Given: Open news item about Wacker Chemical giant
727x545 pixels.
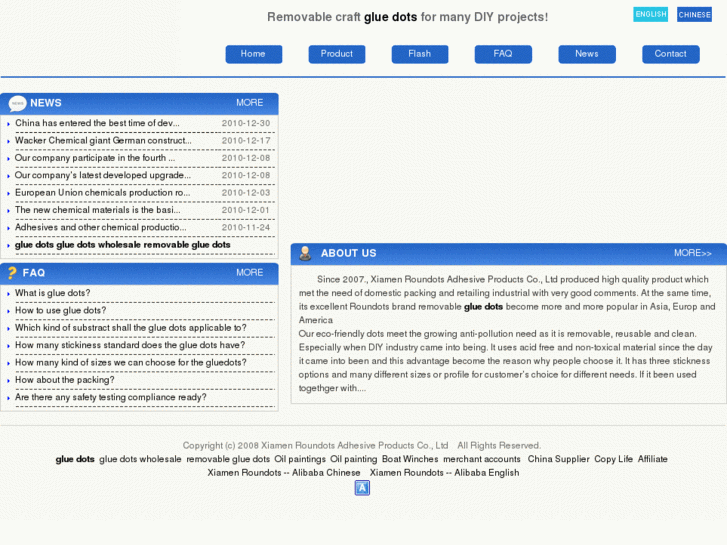Looking at the screenshot, I should tap(103, 141).
